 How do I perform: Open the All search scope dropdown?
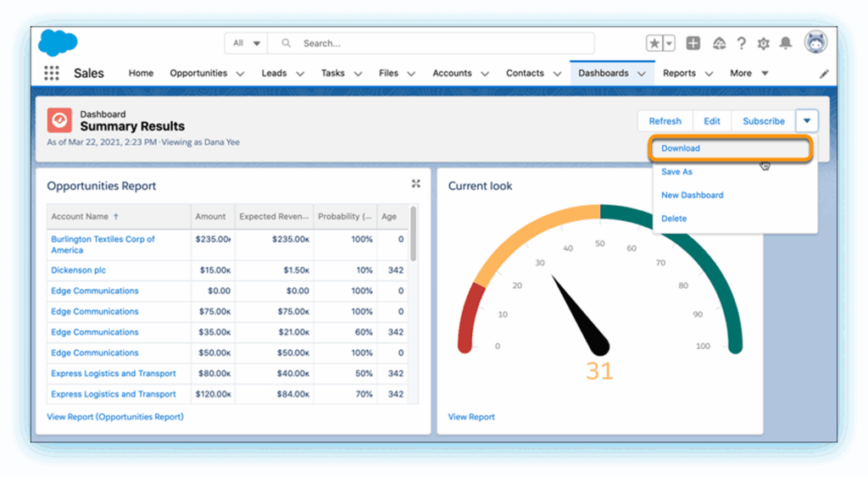tap(247, 43)
